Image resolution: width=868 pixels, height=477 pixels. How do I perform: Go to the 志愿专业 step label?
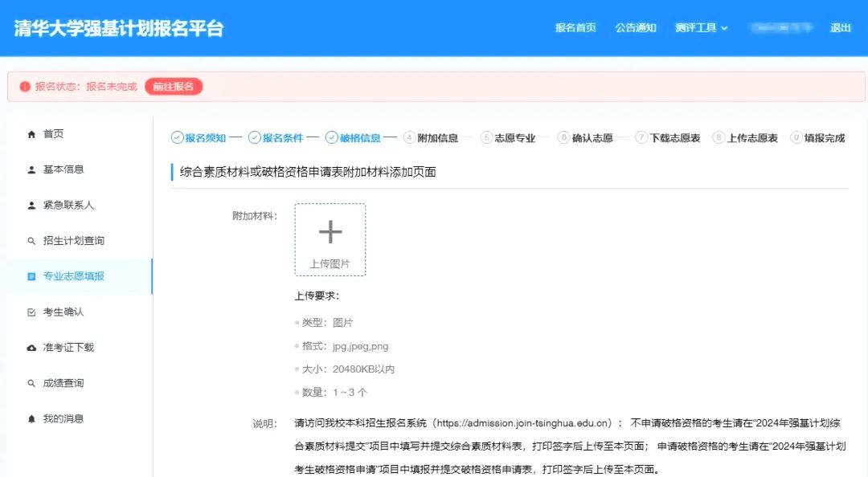(515, 138)
